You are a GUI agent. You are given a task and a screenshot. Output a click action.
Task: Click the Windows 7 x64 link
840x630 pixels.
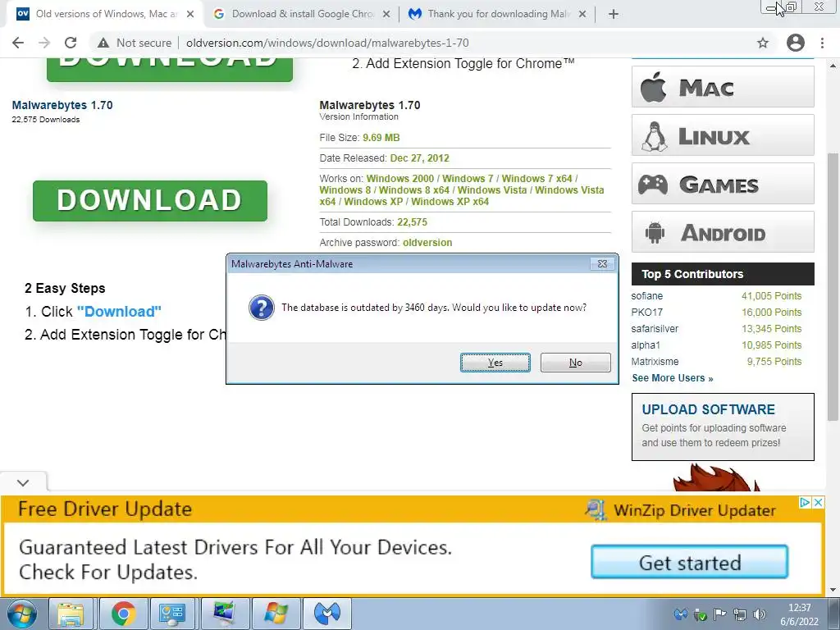tap(536, 178)
